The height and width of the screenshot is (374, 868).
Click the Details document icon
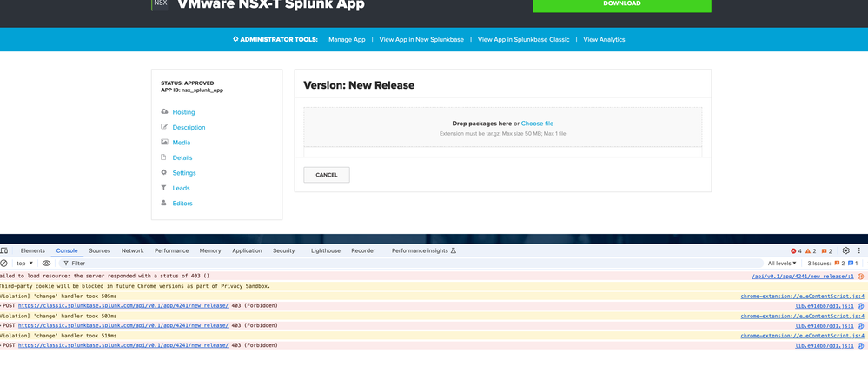(164, 157)
